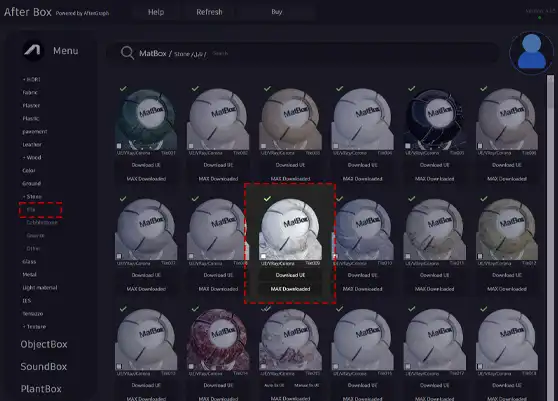Viewport: 558px width, 401px height.
Task: Select the Leather category
Action: pos(32,144)
